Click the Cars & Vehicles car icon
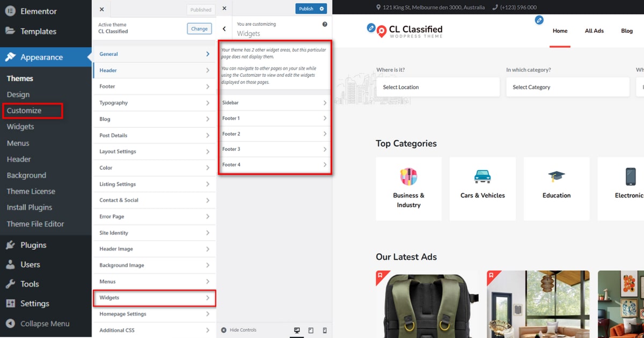 tap(482, 177)
